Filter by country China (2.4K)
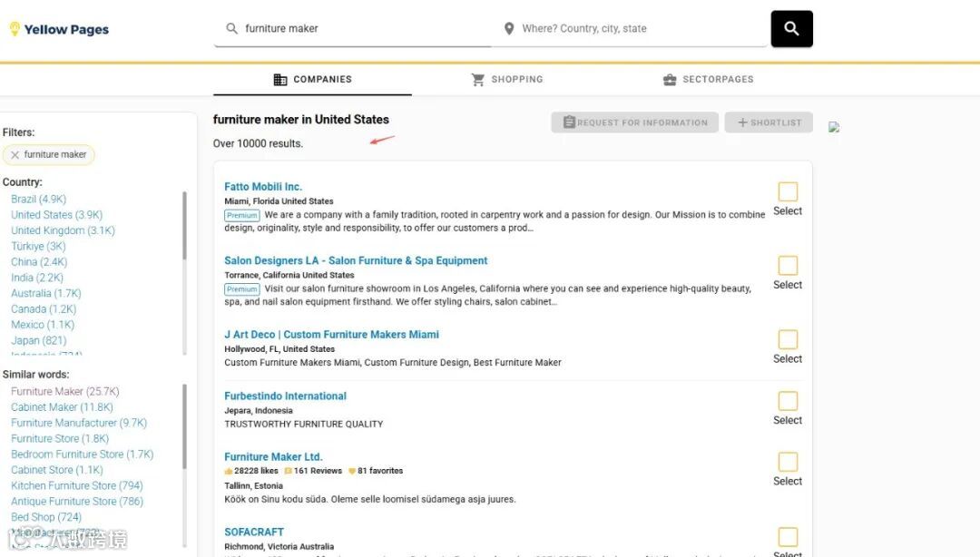 [39, 262]
